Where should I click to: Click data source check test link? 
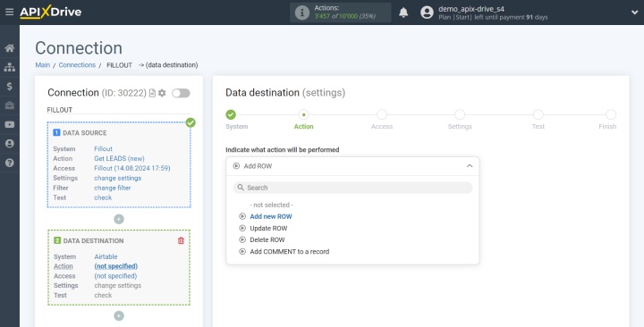[103, 197]
